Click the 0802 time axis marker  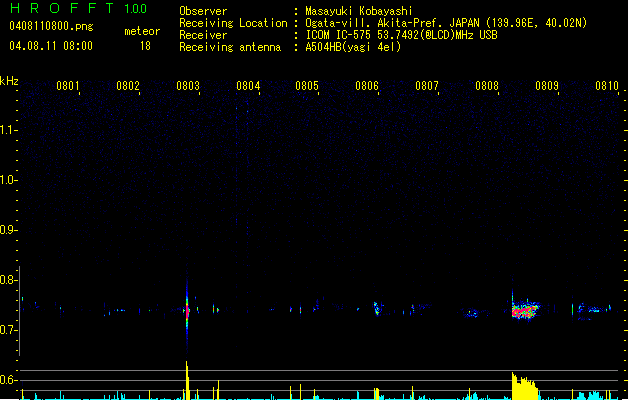(128, 86)
